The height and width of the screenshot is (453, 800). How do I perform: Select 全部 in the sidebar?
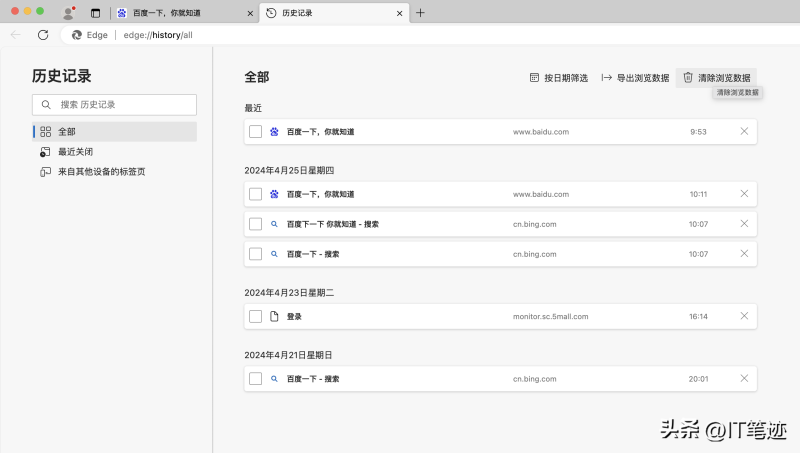[x=115, y=132]
